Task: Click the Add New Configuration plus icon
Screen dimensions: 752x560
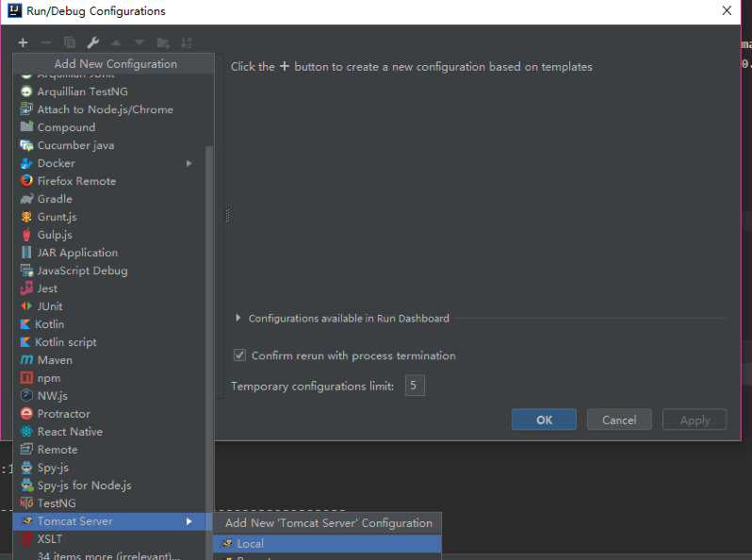Action: pos(23,42)
